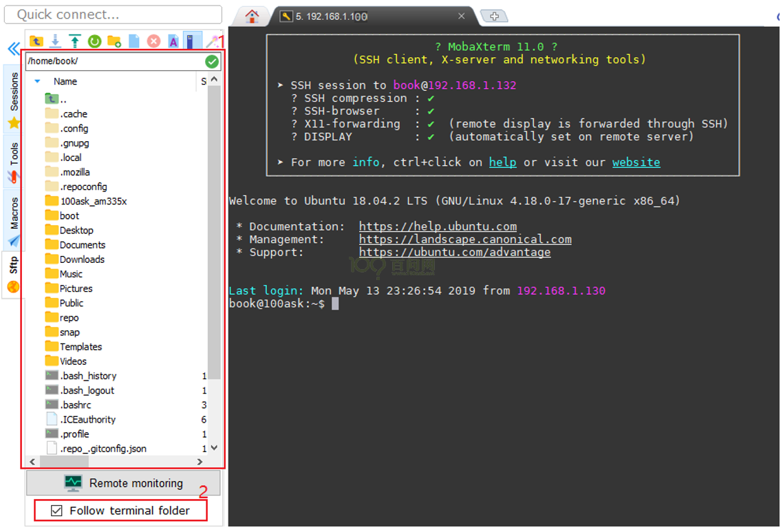The image size is (783, 532).
Task: Delete selected files red X icon
Action: 154,41
